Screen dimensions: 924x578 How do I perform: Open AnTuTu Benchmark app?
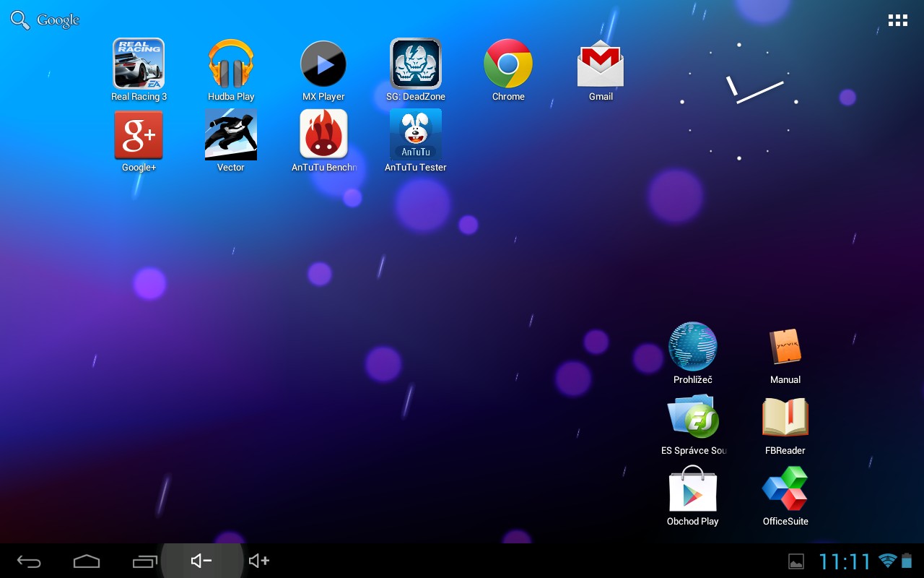click(x=323, y=134)
